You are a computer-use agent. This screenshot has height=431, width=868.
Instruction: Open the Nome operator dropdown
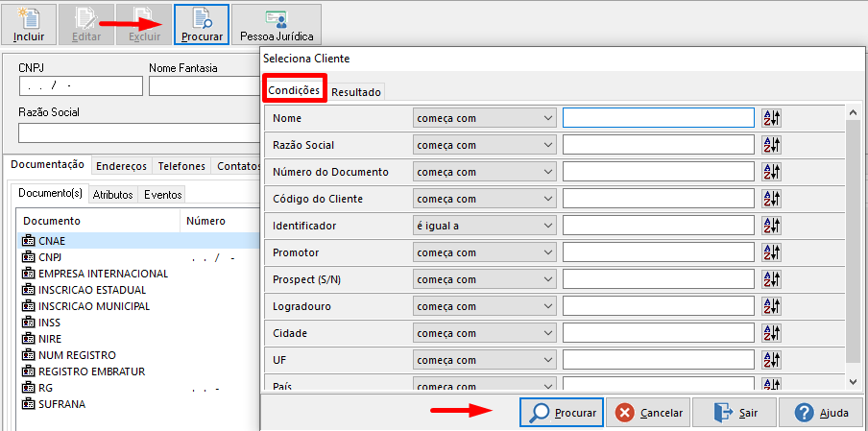coord(484,118)
